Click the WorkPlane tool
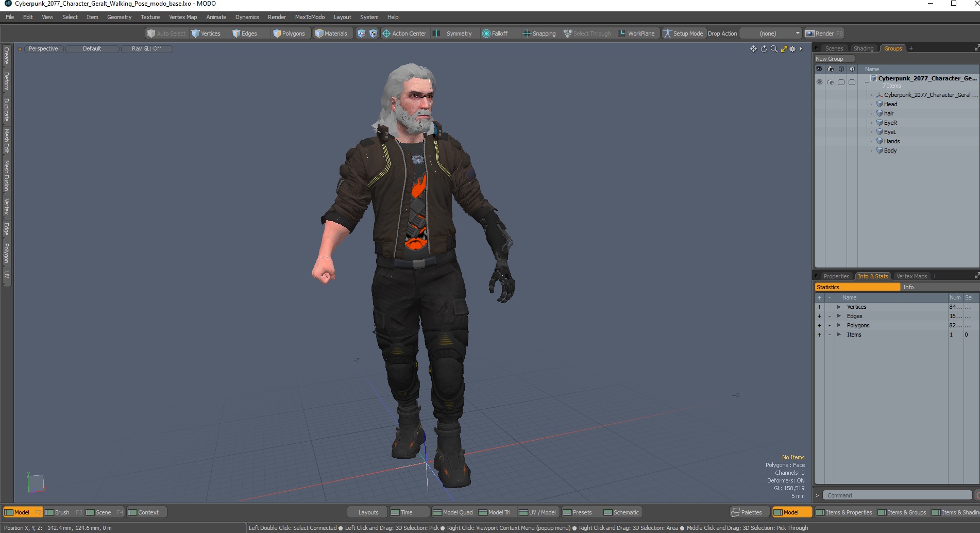This screenshot has width=980, height=533. [x=636, y=34]
